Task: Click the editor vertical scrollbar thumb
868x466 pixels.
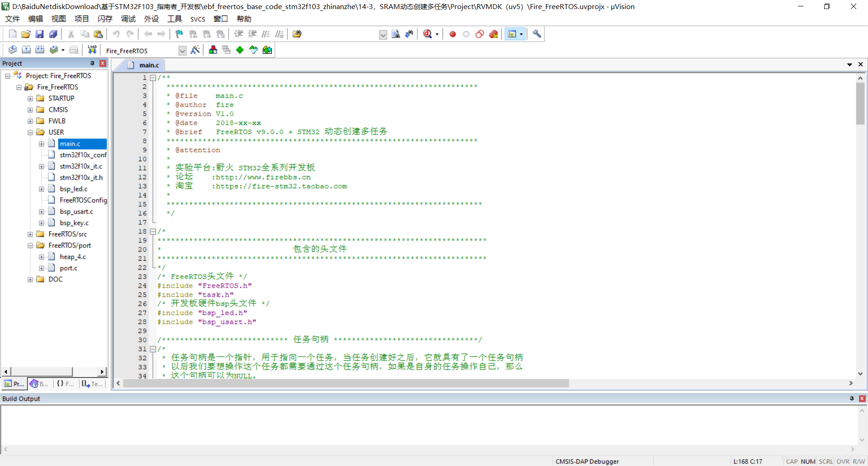Action: pyautogui.click(x=860, y=104)
